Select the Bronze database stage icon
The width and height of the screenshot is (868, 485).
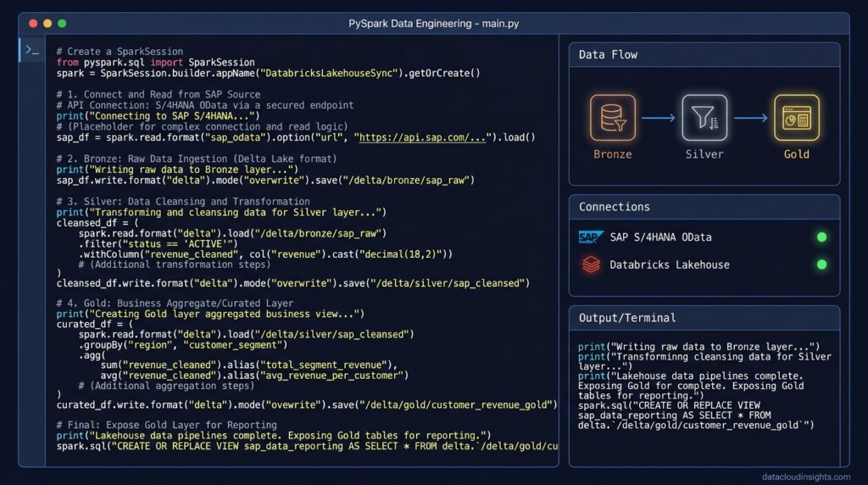point(613,117)
